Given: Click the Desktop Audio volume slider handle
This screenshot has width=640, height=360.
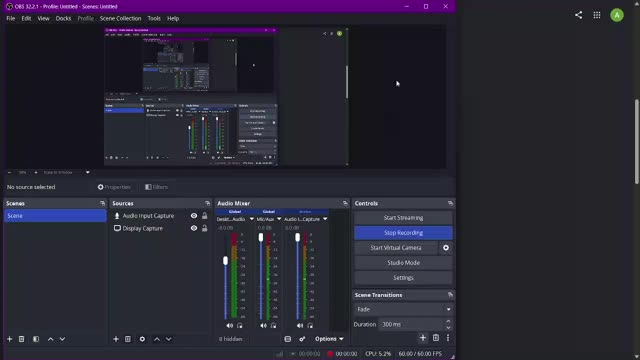Looking at the screenshot, I should [225, 260].
